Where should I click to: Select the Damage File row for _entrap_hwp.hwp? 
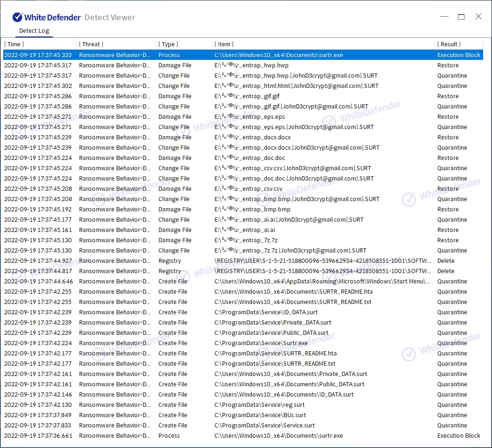pyautogui.click(x=243, y=65)
